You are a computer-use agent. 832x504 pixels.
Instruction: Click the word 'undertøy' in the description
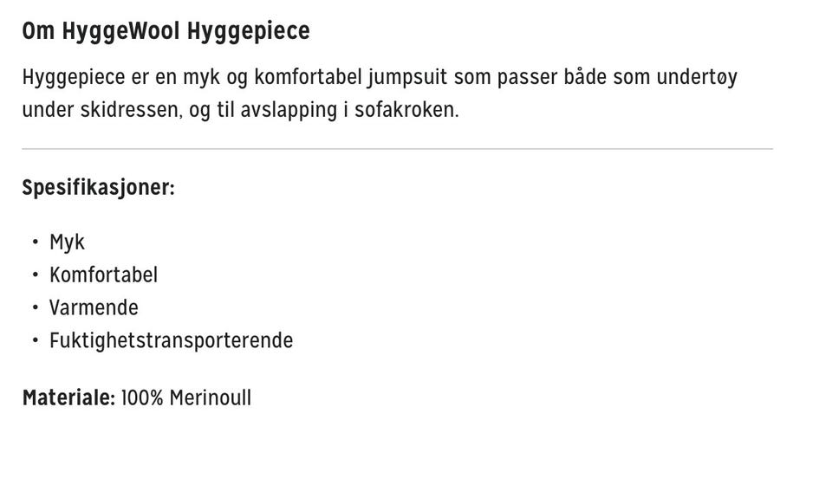[x=697, y=77]
